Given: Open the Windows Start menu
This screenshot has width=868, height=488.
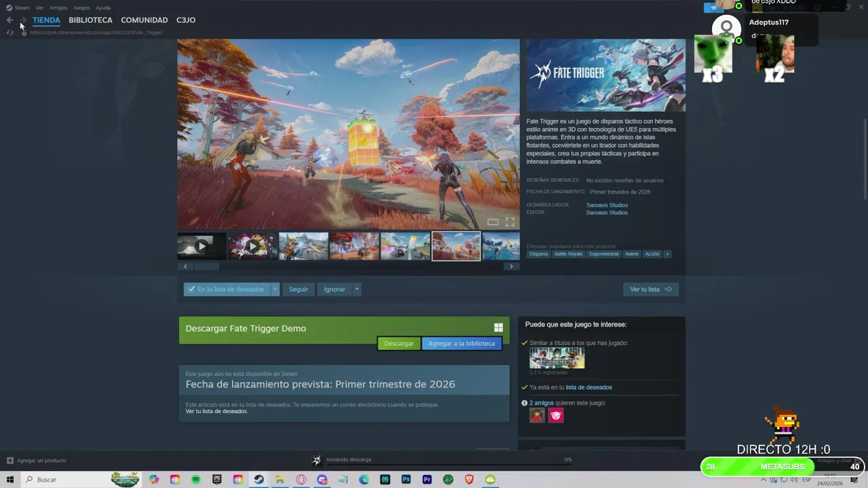Looking at the screenshot, I should (x=10, y=480).
